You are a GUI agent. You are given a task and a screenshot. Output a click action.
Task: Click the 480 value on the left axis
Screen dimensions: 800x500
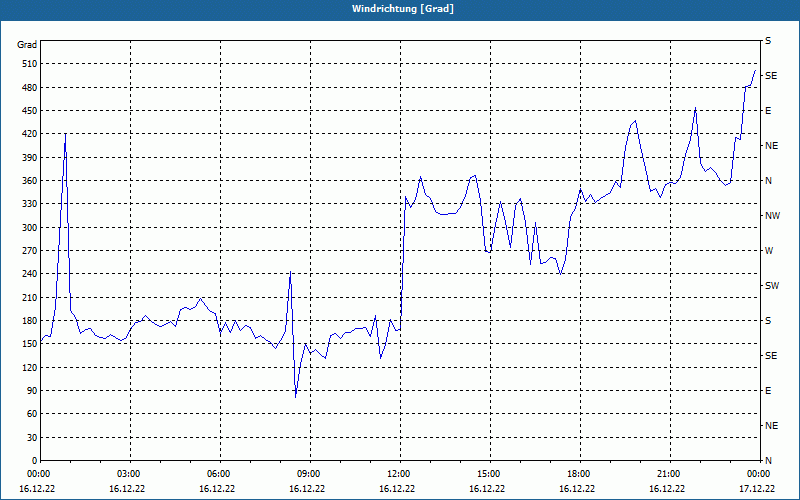coord(29,88)
